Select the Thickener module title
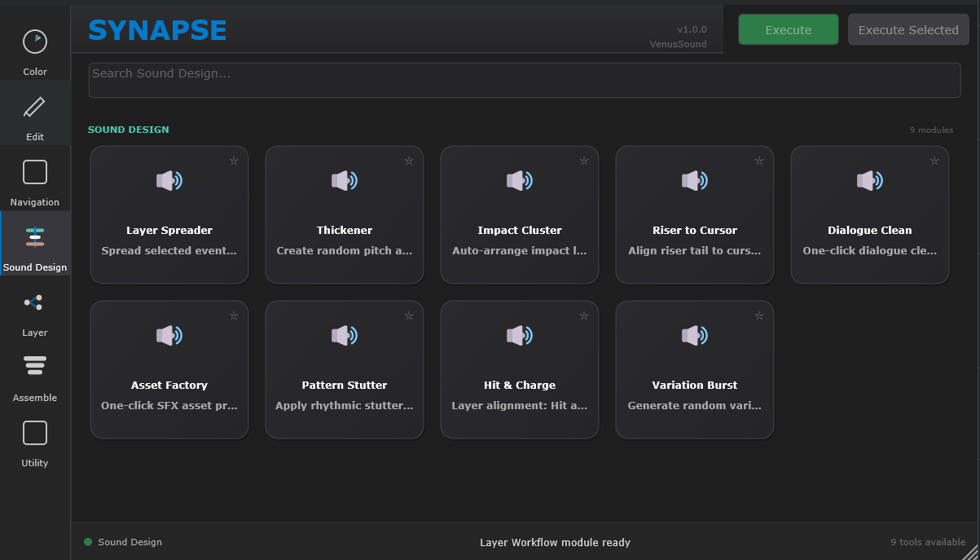This screenshot has height=560, width=980. (x=345, y=230)
